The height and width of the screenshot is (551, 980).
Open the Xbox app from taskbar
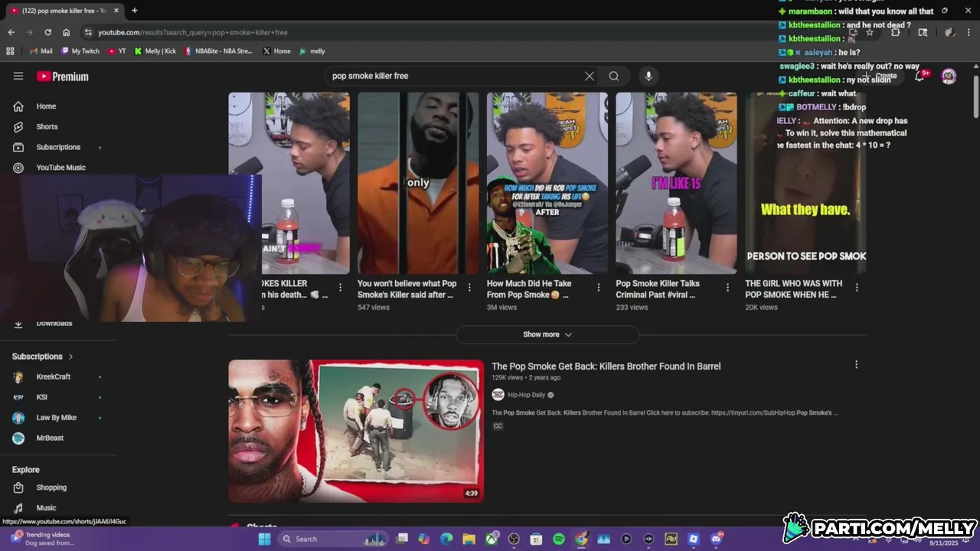point(492,539)
